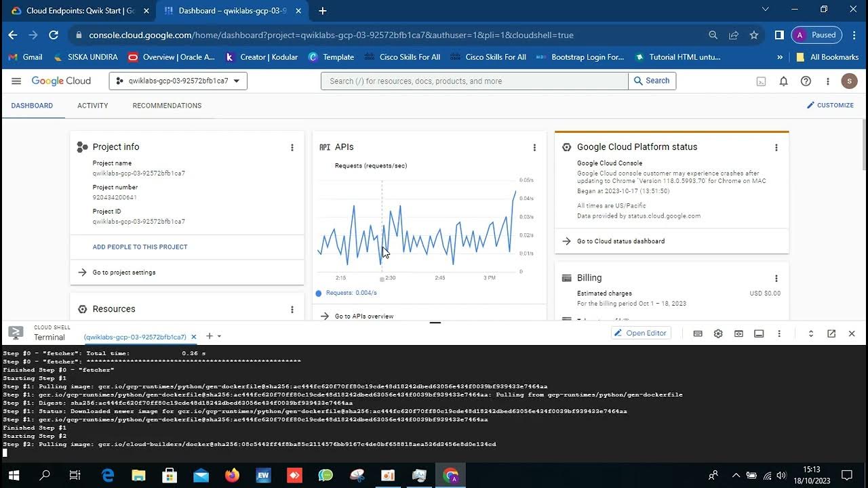868x488 pixels.
Task: Toggle Cloud Shell on-screen keyboard icon
Action: coord(698,333)
